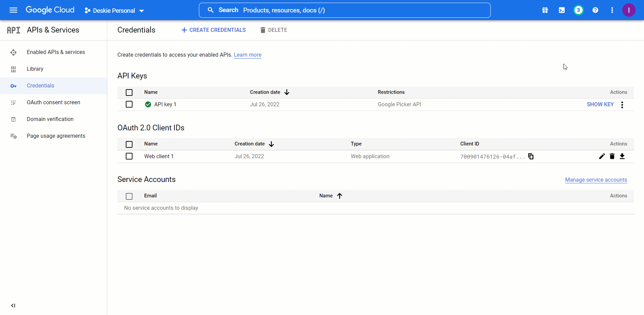This screenshot has width=644, height=315.
Task: Open the Deskie Personal project selector
Action: [114, 11]
